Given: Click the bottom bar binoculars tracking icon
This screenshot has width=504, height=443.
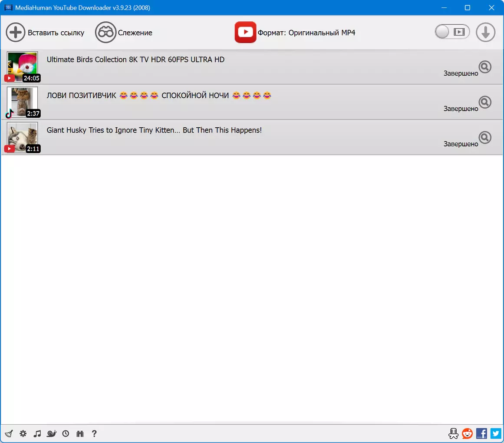Looking at the screenshot, I should click(80, 434).
